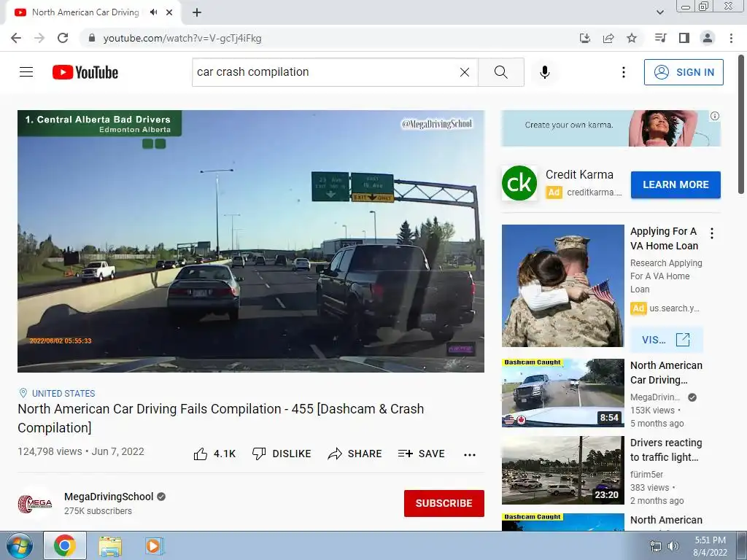747x560 pixels.
Task: View site information lock icon
Action: coord(92,38)
